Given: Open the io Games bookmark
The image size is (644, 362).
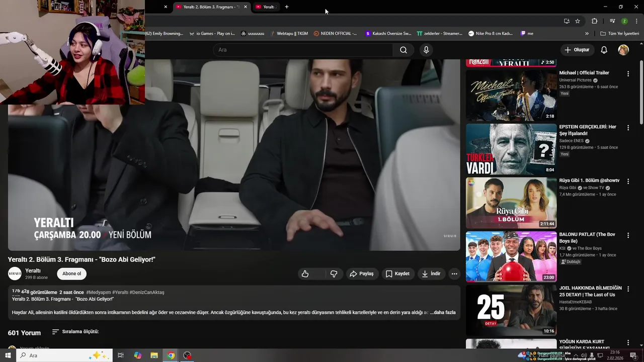Looking at the screenshot, I should [x=212, y=34].
